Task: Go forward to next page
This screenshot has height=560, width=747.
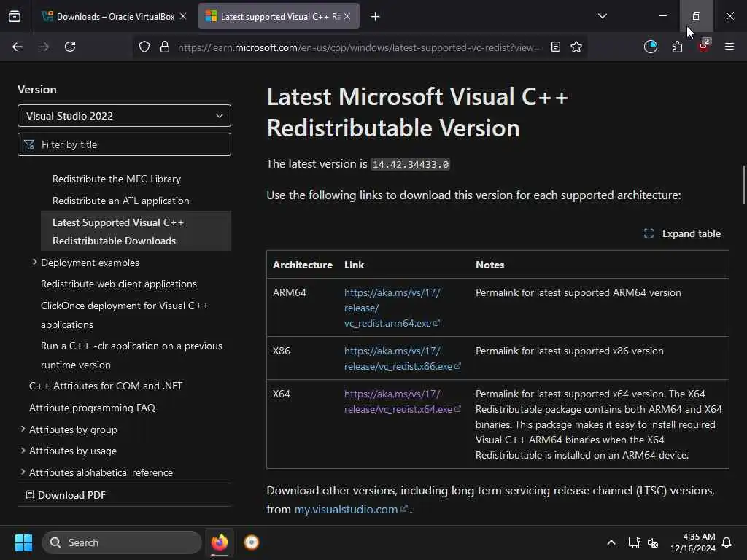Action: 43,47
